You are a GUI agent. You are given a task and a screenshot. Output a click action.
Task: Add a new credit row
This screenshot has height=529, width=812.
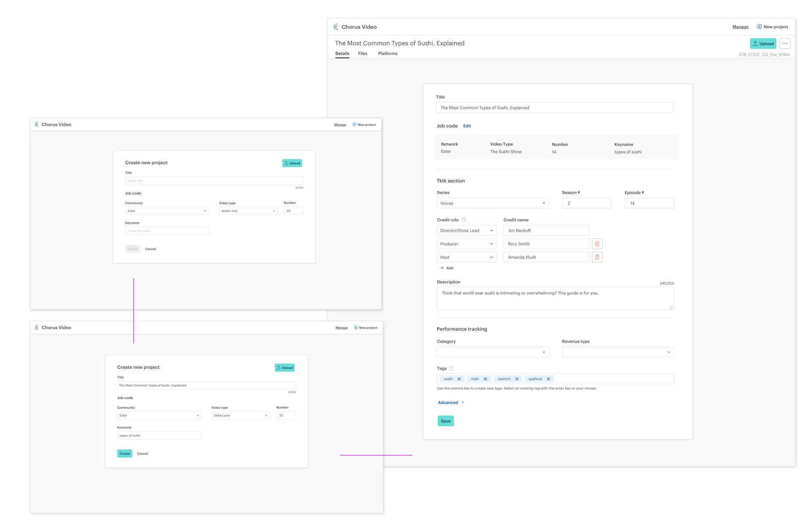point(447,268)
